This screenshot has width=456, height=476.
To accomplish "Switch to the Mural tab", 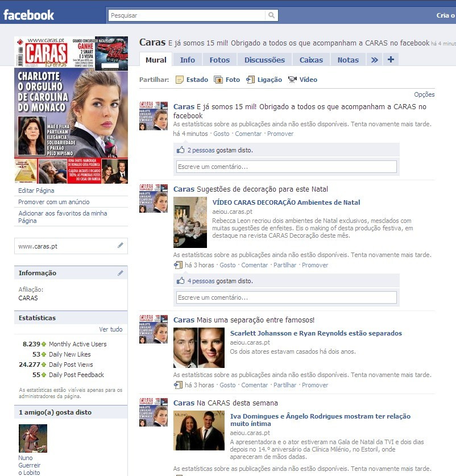I will [x=156, y=60].
